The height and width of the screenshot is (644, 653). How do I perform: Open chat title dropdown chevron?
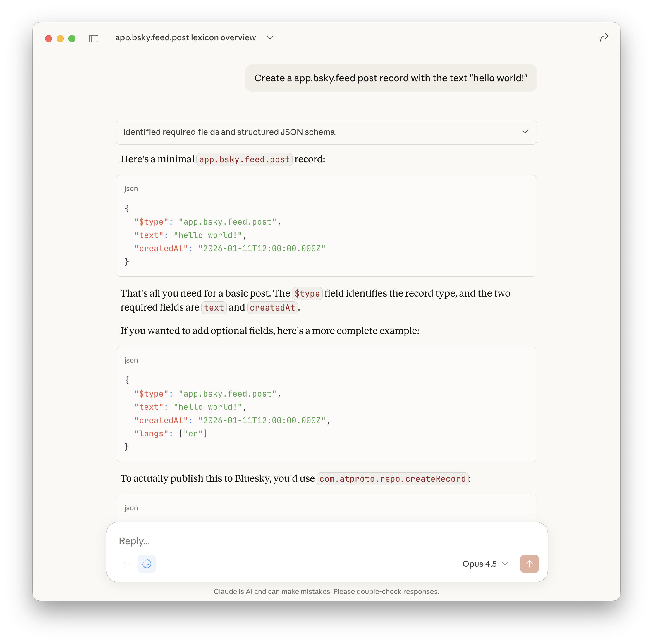point(270,37)
